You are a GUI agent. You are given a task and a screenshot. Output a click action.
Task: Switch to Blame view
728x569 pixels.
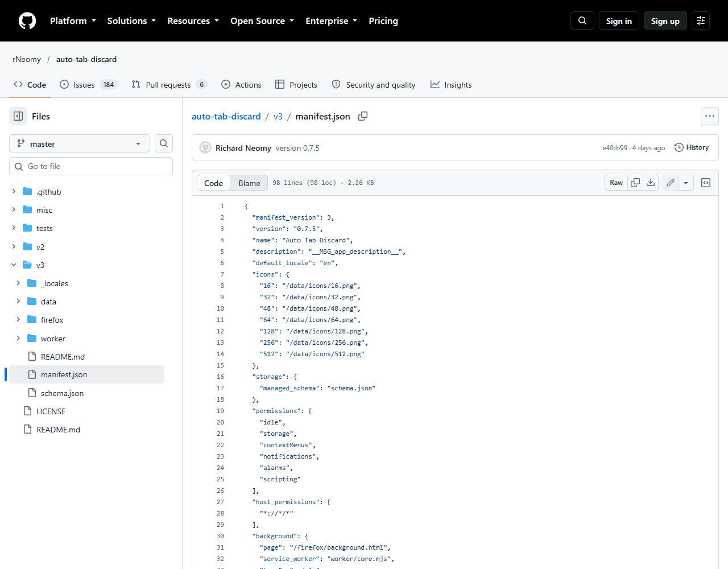(x=249, y=183)
